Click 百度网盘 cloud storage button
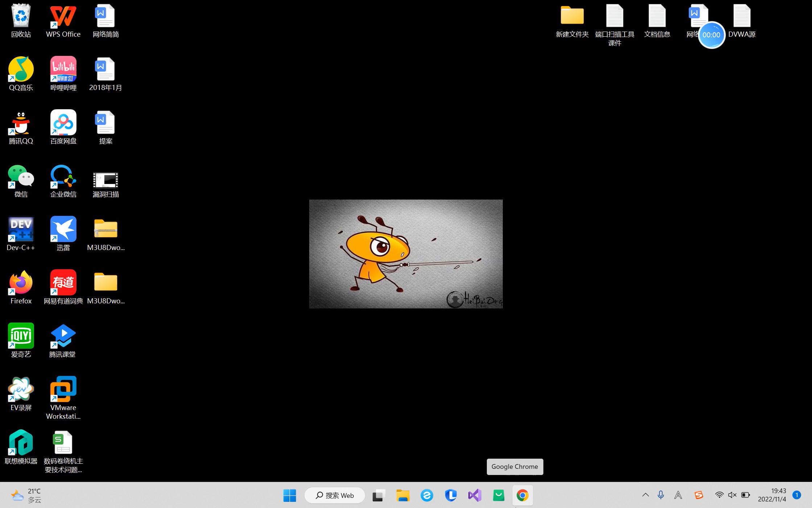Viewport: 812px width, 508px height. 63,126
